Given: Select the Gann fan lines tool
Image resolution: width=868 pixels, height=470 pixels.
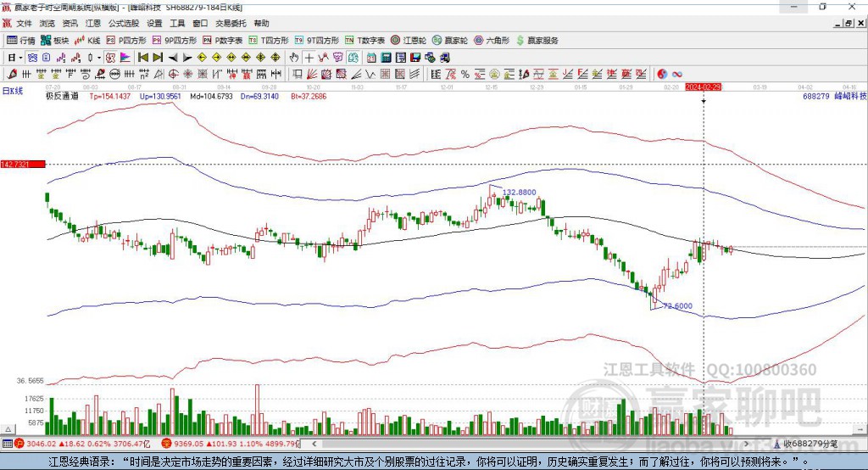Looking at the screenshot, I should coord(312,75).
